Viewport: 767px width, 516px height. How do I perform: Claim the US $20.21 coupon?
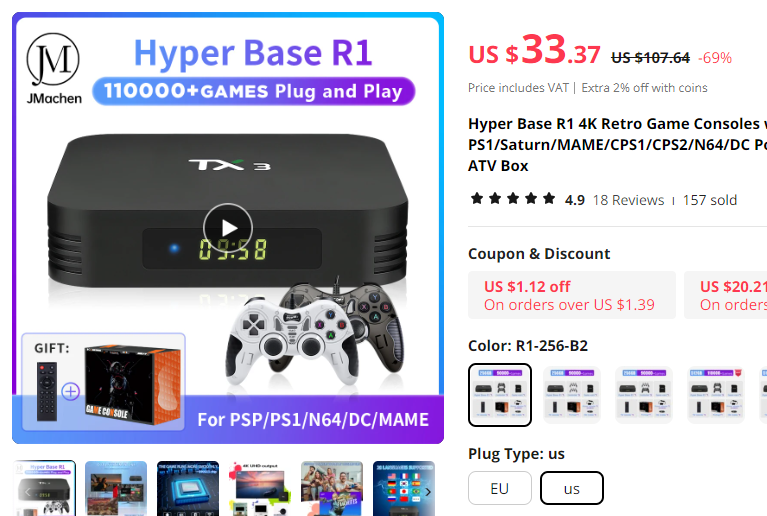725,295
